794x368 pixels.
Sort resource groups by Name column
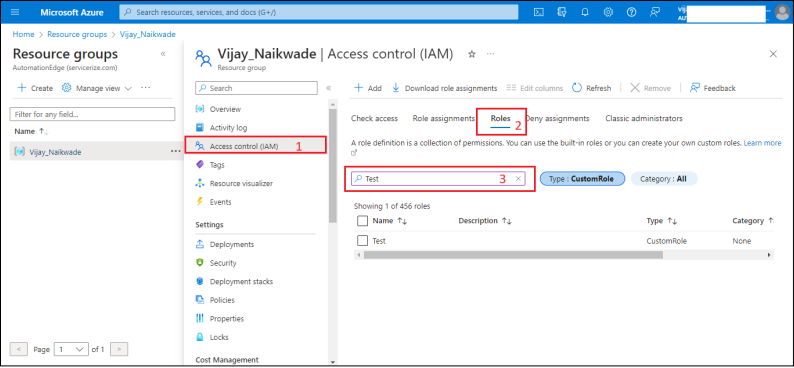[31, 131]
